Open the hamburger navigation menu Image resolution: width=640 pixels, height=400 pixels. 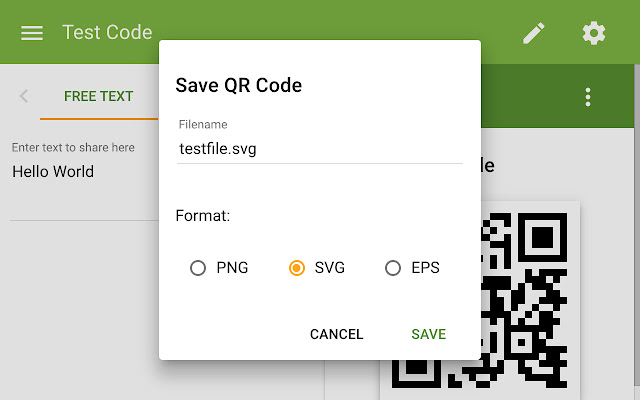(32, 33)
